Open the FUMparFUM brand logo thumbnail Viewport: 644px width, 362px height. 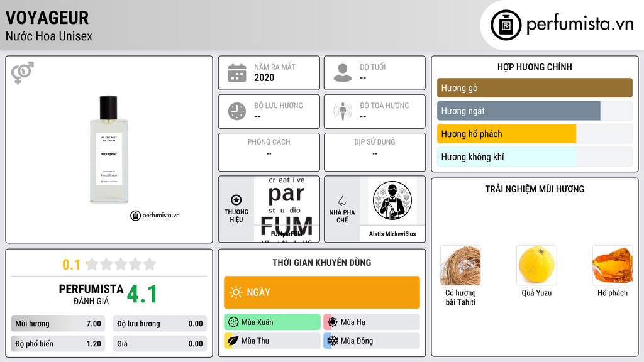(x=287, y=209)
